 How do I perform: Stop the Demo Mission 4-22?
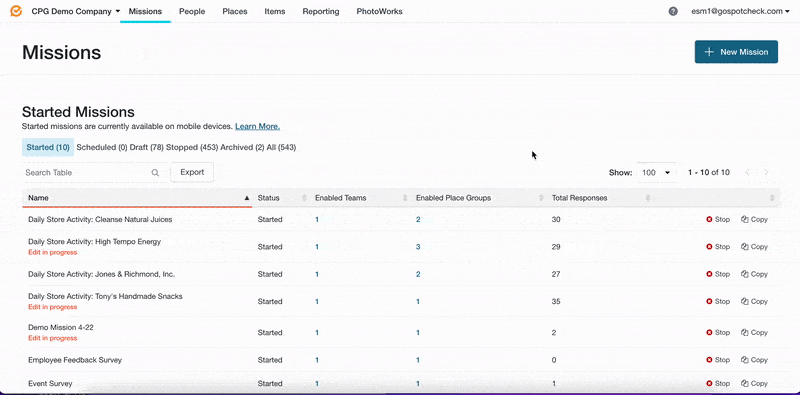(x=718, y=332)
